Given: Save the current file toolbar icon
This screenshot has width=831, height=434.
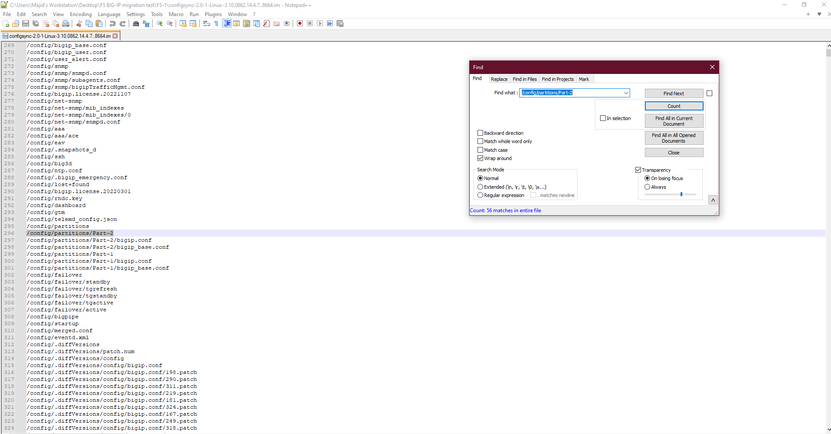Looking at the screenshot, I should tap(25, 24).
